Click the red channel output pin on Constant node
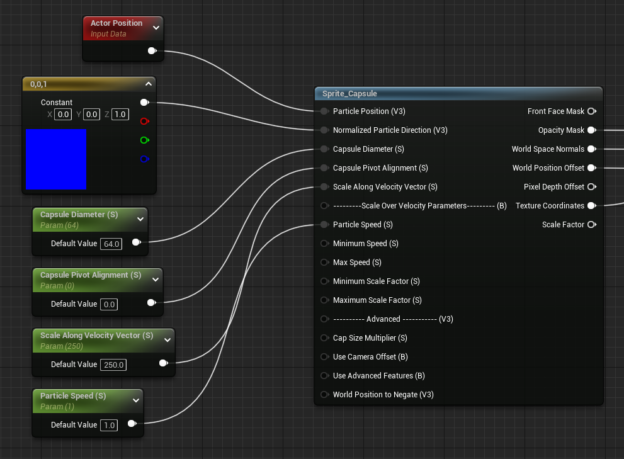Viewport: 624px width, 459px height. (x=145, y=121)
